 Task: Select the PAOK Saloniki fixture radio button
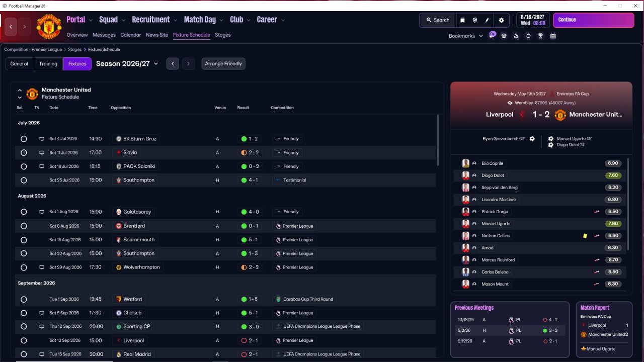pyautogui.click(x=24, y=166)
